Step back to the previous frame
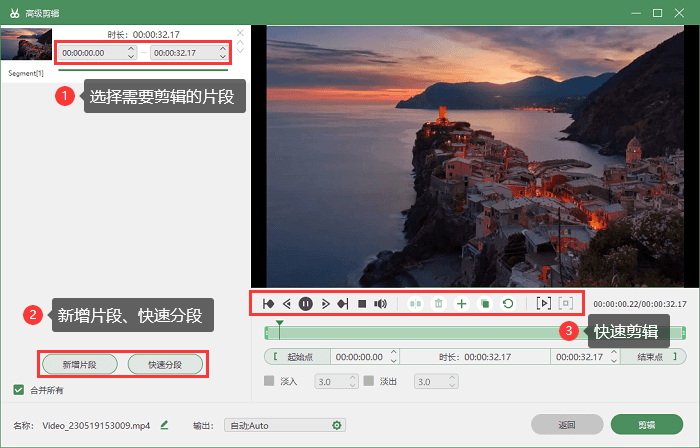 pos(287,304)
